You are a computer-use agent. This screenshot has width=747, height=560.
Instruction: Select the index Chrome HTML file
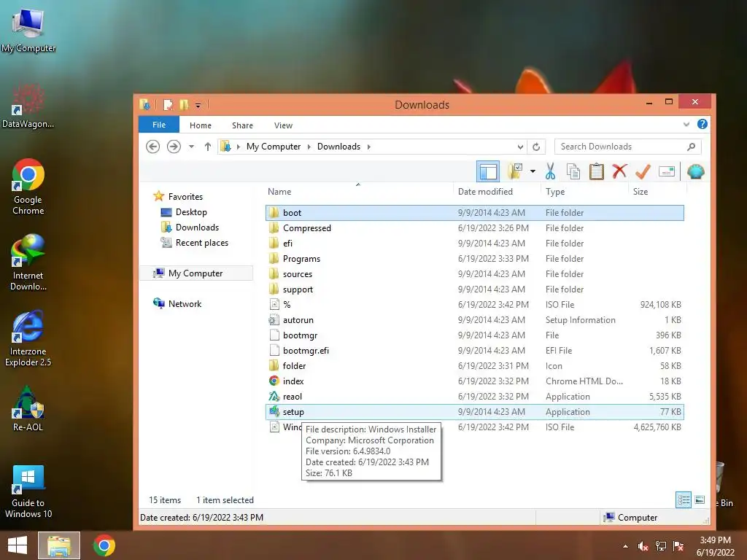point(474,381)
